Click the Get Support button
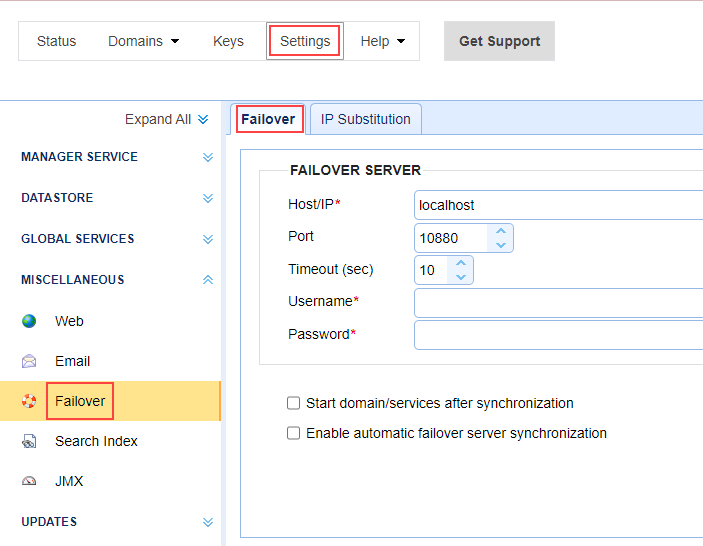The height and width of the screenshot is (546, 703). 499,41
